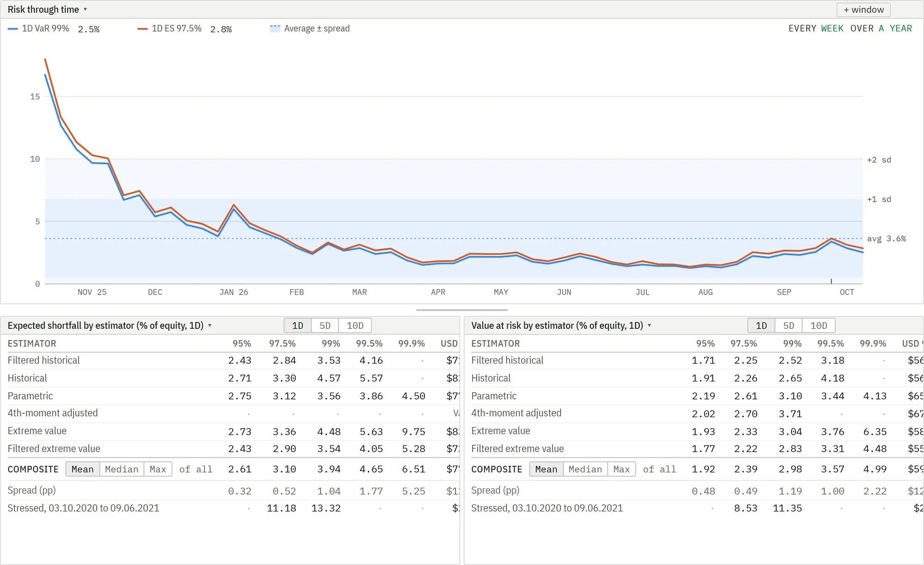
Task: Click the orange 1D ES 97.5% legend line
Action: coord(142,29)
